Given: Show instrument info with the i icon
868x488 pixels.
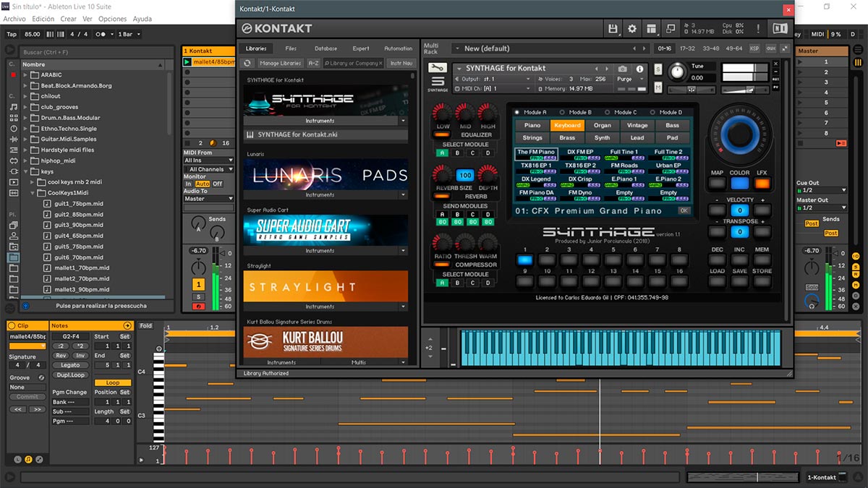Looking at the screenshot, I should pyautogui.click(x=639, y=69).
